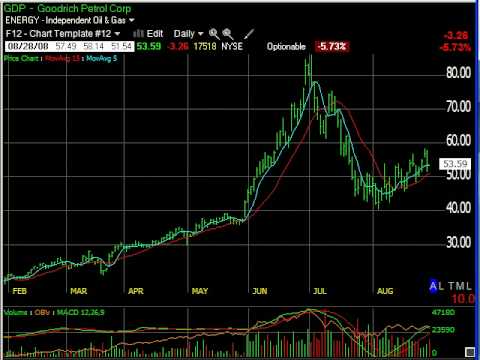Click the NYSE exchange label
The image size is (480, 360).
tap(232, 46)
